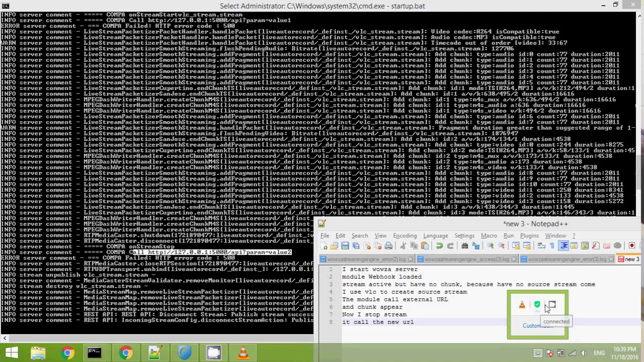Screen dimensions: 644x362
Task: Close the wowzastreamingengine_access(3).log tab
Action: click(514, 259)
